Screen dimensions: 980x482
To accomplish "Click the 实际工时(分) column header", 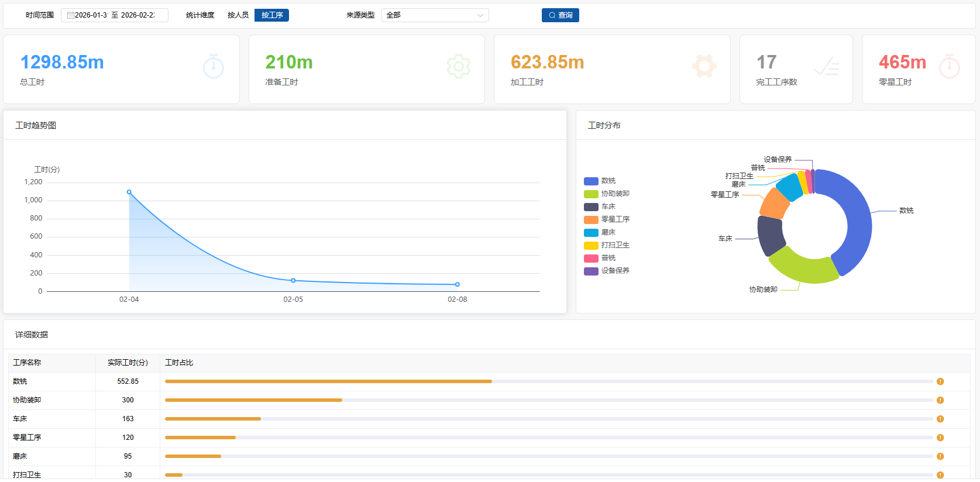I will 128,363.
